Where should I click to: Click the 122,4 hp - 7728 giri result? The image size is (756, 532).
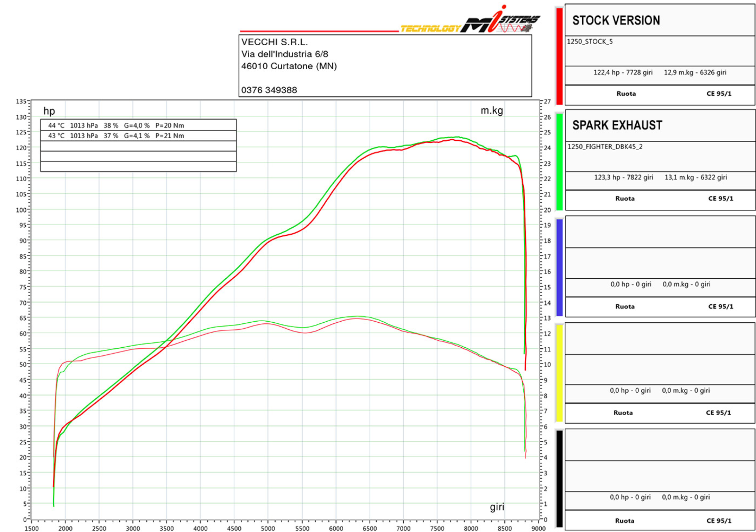coord(623,72)
